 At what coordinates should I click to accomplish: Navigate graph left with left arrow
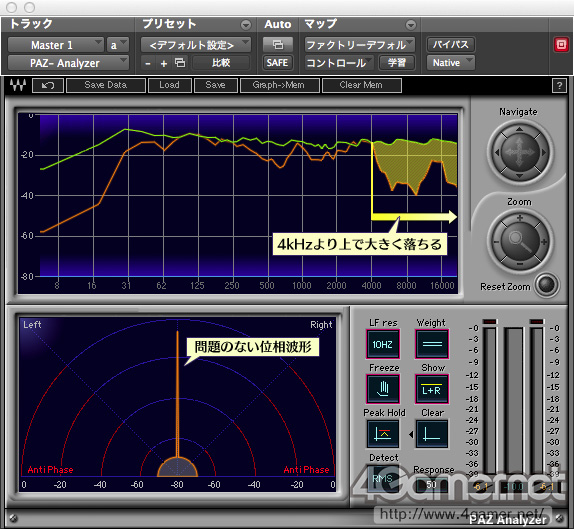pyautogui.click(x=497, y=152)
